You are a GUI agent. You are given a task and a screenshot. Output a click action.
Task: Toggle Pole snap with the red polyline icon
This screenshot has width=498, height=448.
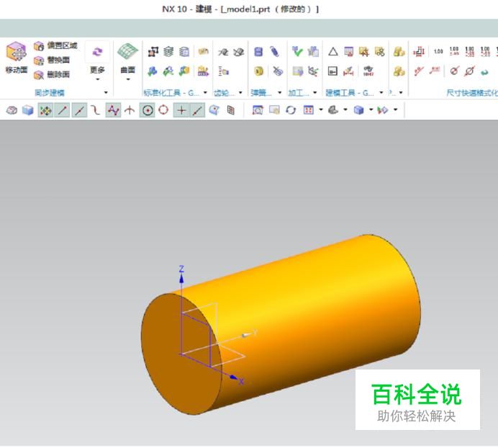click(114, 110)
